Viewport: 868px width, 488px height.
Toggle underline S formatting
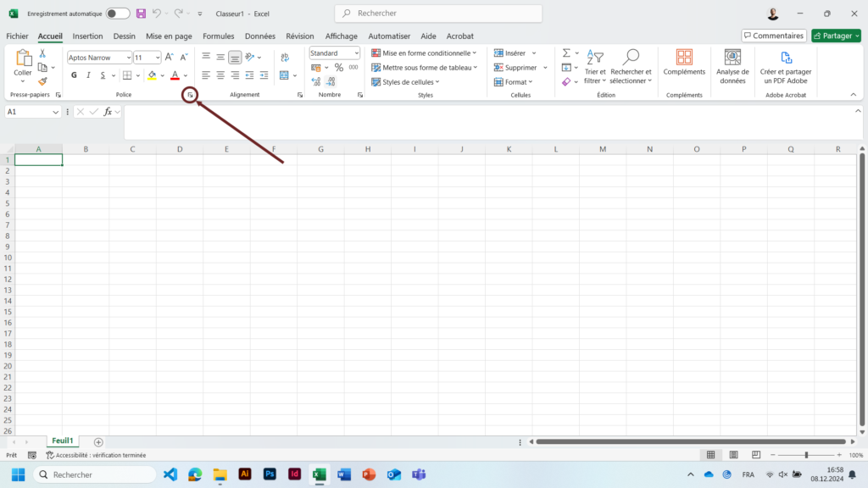point(103,75)
